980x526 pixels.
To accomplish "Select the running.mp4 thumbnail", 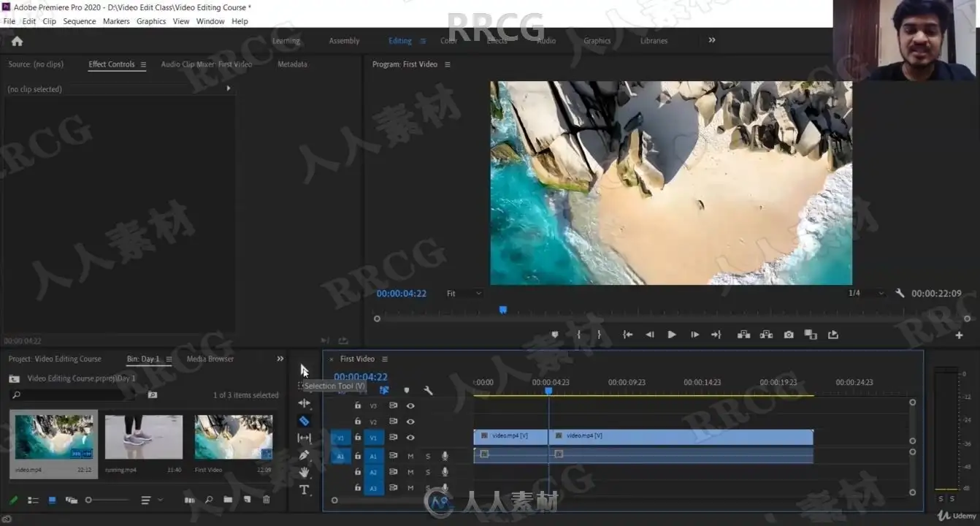I will [143, 438].
